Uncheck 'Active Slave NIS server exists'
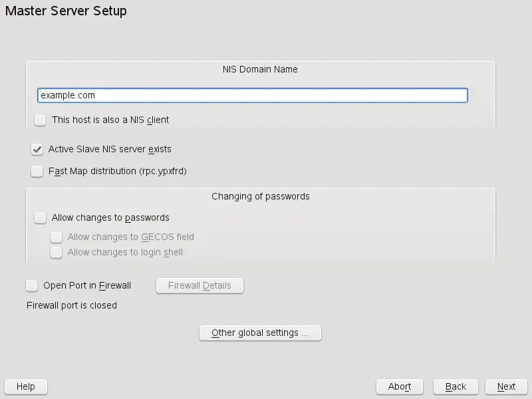This screenshot has height=399, width=532. [x=37, y=150]
